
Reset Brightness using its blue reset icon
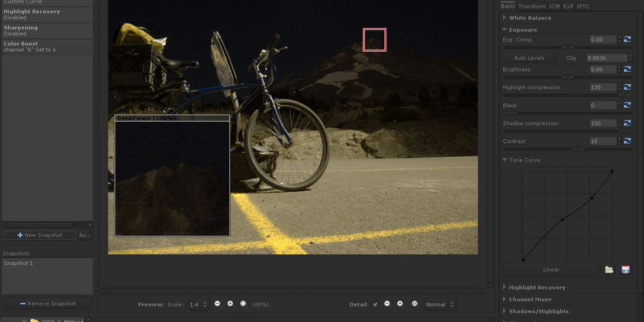click(627, 69)
